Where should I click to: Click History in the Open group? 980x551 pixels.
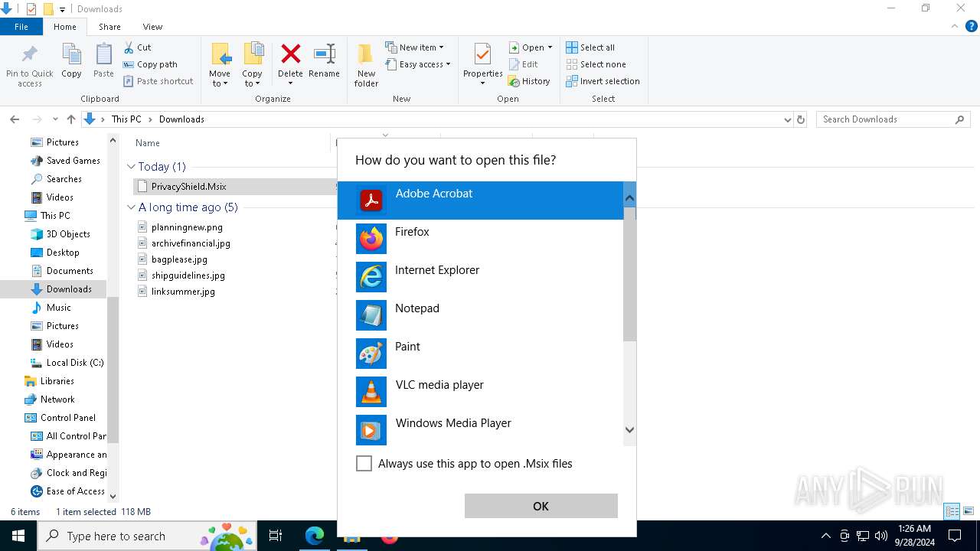[x=529, y=81]
